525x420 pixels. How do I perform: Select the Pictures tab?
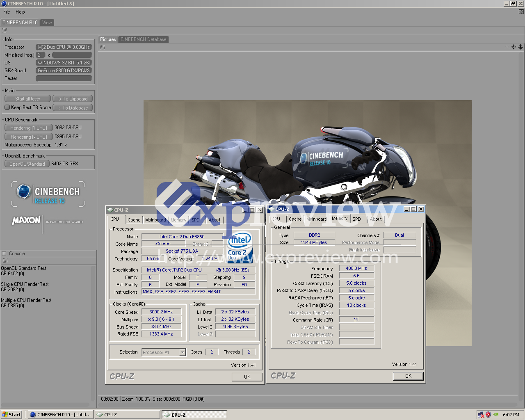[x=108, y=39]
